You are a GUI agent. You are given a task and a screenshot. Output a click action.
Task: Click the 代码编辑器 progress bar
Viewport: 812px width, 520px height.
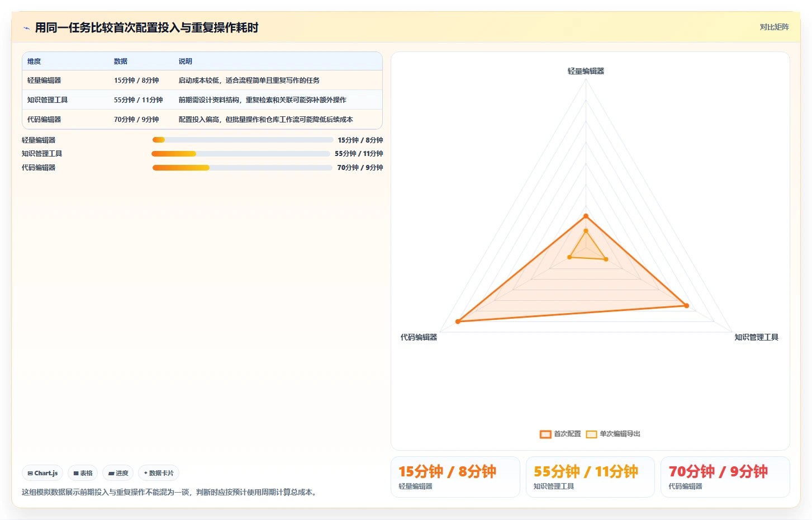243,168
